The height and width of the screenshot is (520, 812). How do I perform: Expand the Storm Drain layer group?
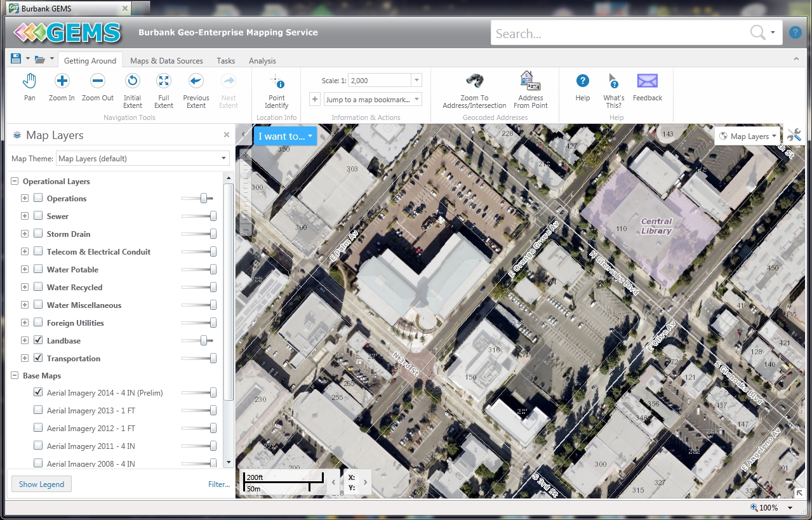[x=25, y=234]
